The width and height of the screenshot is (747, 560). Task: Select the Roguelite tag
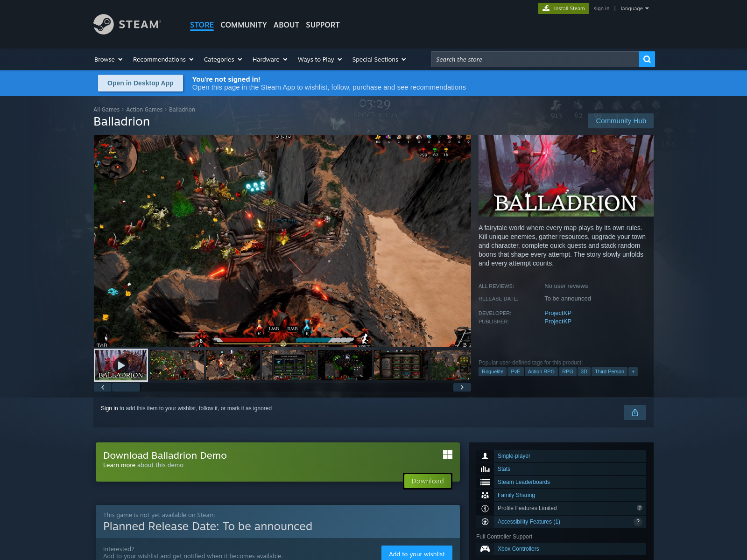tap(493, 371)
